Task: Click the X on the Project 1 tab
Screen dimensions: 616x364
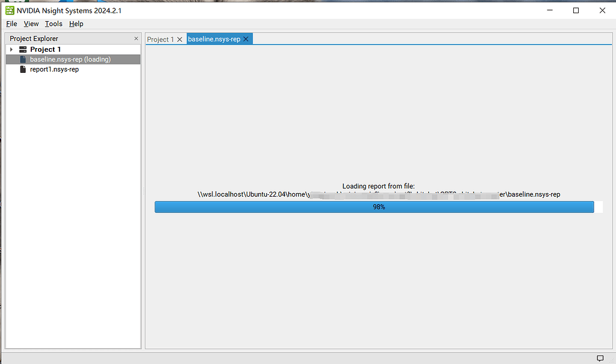Action: [180, 39]
